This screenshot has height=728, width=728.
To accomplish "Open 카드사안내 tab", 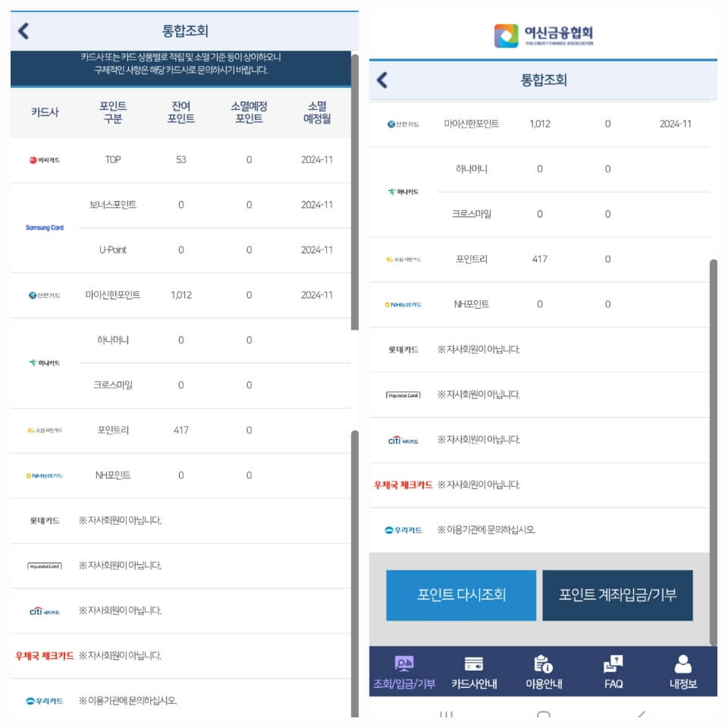I will (474, 671).
